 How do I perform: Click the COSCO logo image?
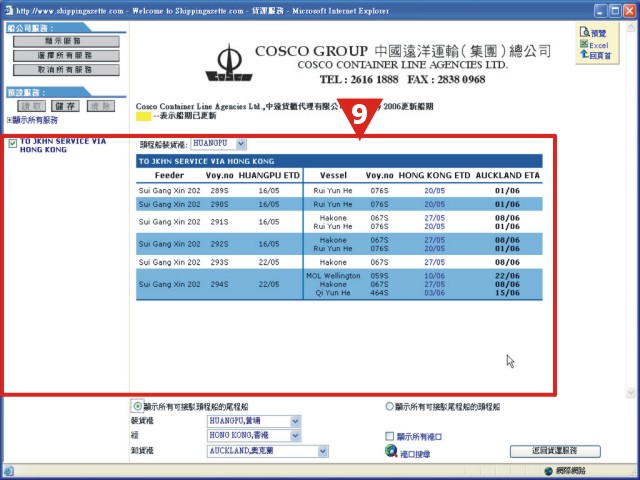[x=229, y=63]
